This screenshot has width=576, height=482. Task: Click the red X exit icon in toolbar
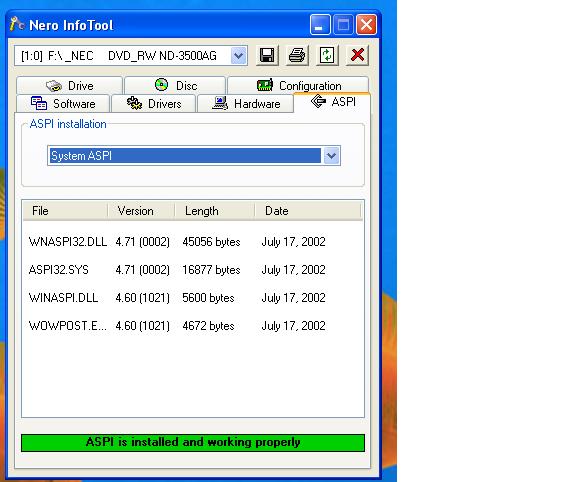tap(357, 56)
